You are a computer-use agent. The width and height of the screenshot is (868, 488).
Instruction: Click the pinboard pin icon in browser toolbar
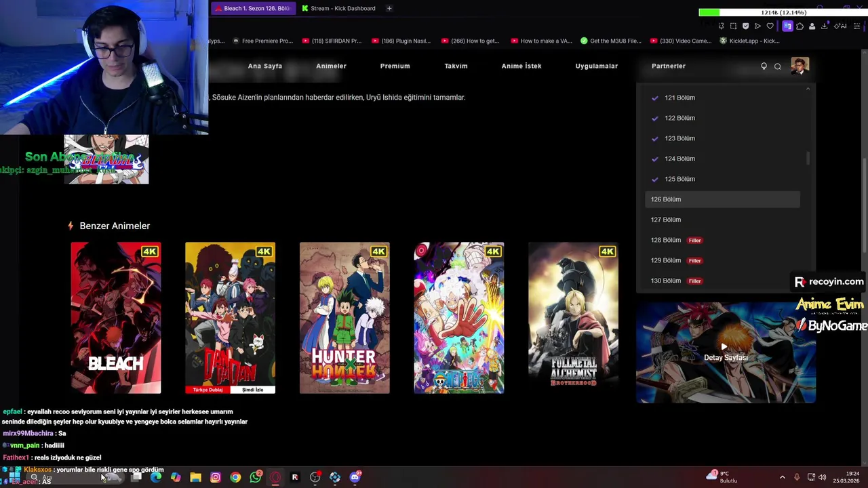[x=721, y=26]
